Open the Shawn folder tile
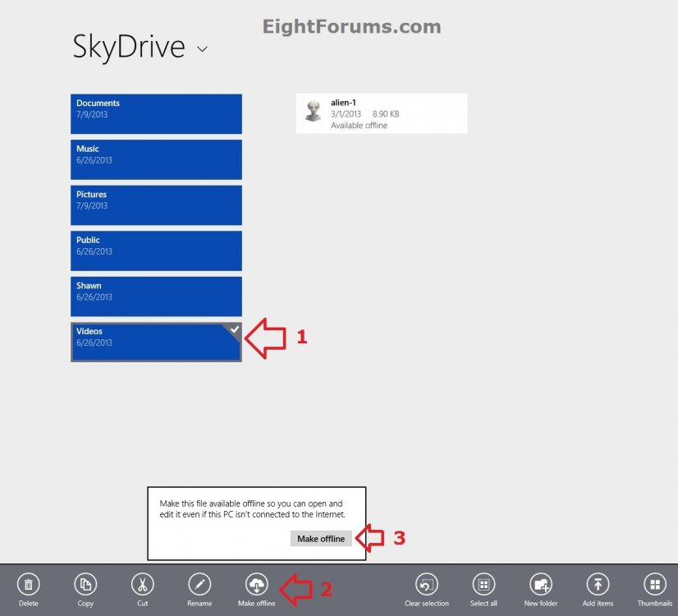Viewport: 678px width, 616px height. click(x=156, y=297)
